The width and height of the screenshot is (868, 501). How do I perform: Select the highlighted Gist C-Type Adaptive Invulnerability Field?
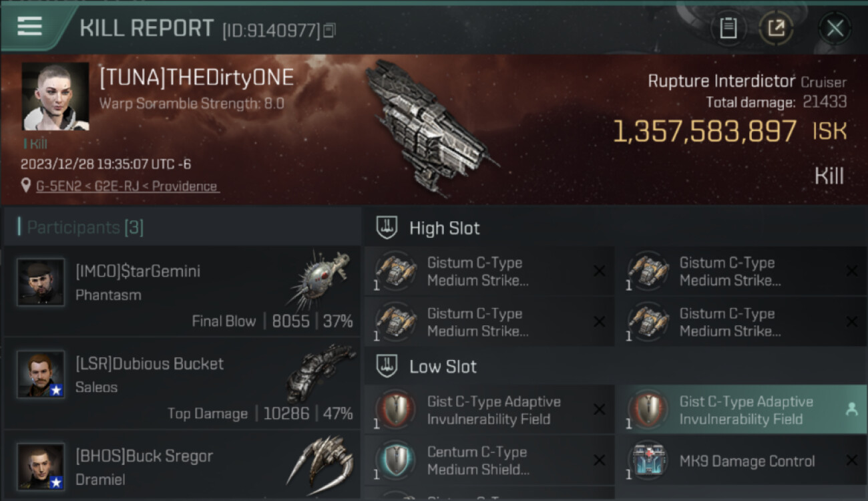tap(742, 410)
